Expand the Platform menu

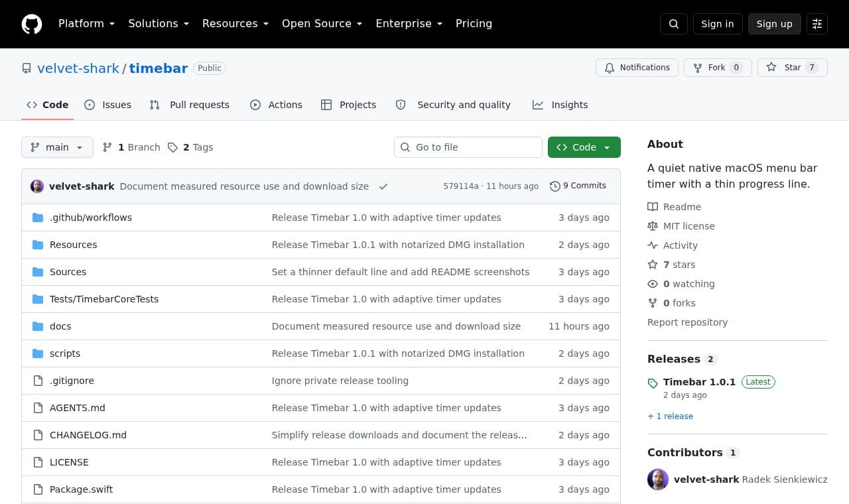point(87,24)
